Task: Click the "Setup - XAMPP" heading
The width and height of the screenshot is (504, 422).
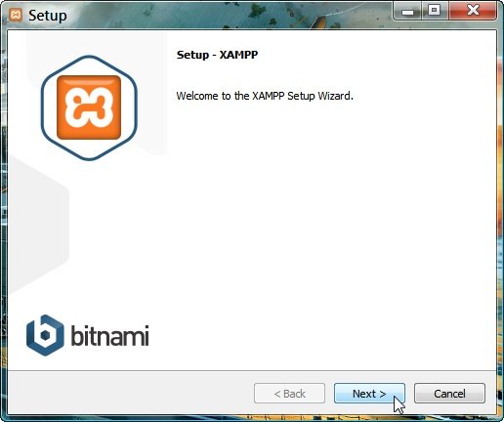Action: click(x=217, y=55)
